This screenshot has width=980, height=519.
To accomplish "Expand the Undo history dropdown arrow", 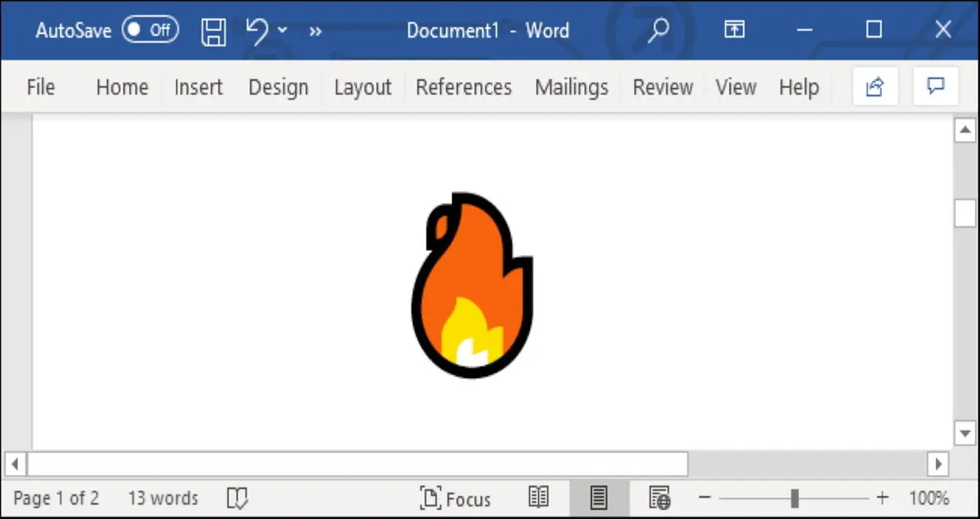I will pyautogui.click(x=283, y=31).
